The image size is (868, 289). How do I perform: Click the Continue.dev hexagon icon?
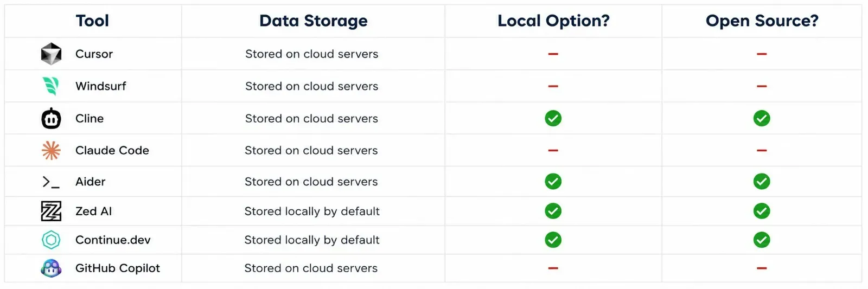coord(51,240)
